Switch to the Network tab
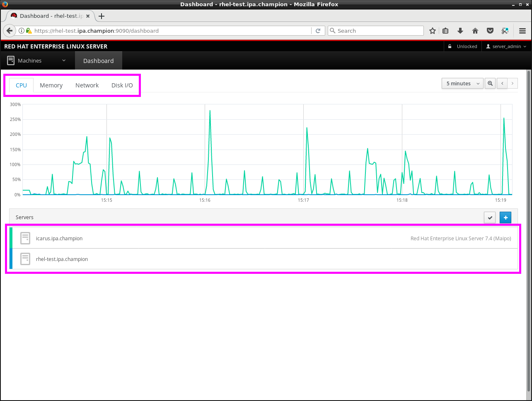532x401 pixels. pyautogui.click(x=87, y=85)
